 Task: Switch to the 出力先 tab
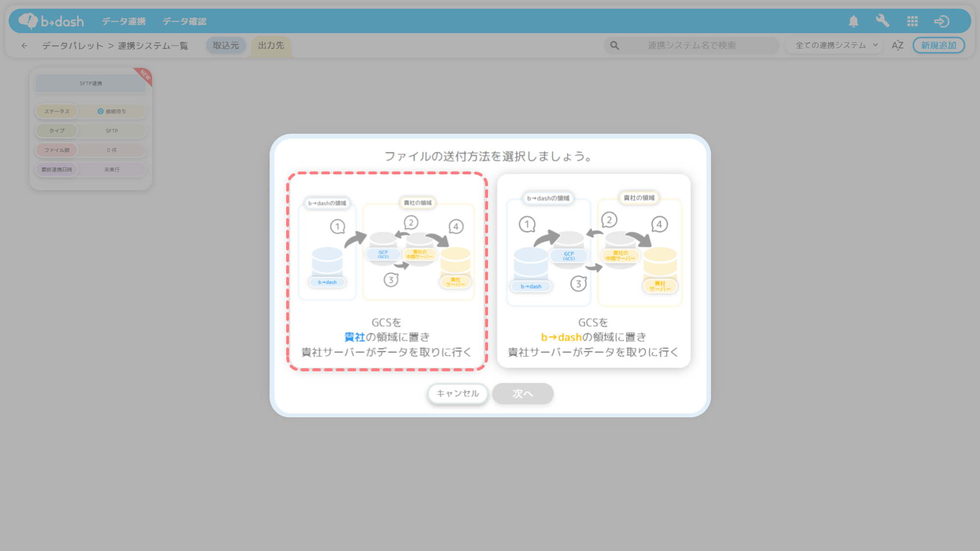pos(271,46)
